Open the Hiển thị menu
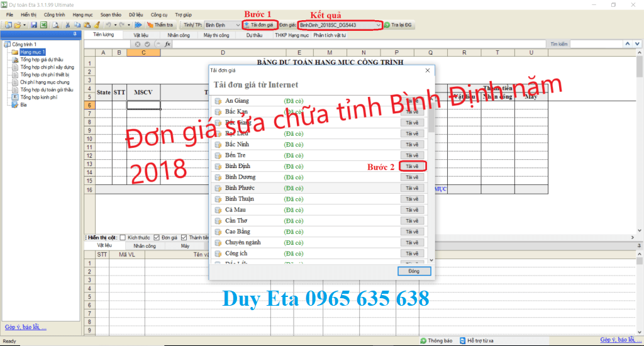 (x=28, y=15)
